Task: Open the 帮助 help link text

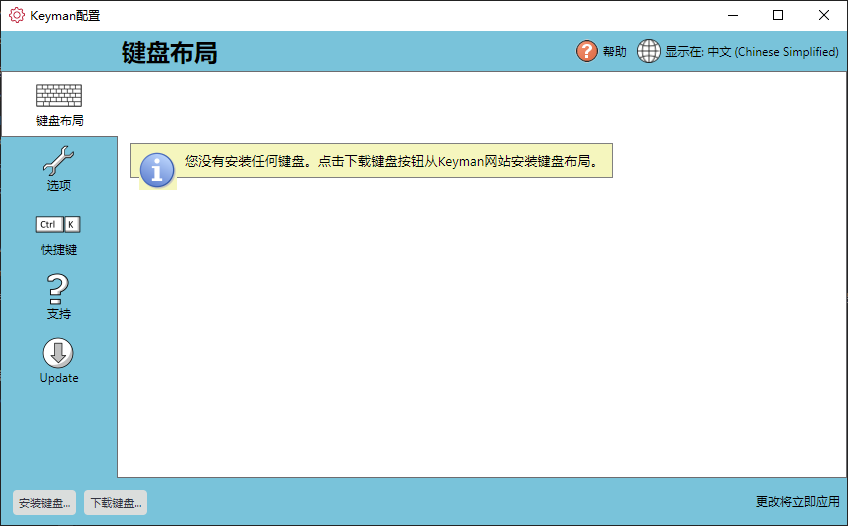Action: [614, 52]
